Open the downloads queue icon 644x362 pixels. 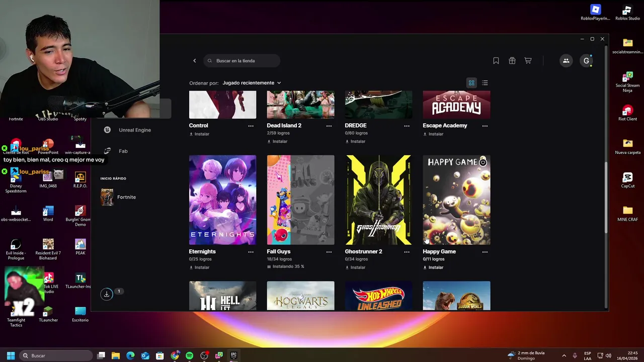(x=107, y=295)
